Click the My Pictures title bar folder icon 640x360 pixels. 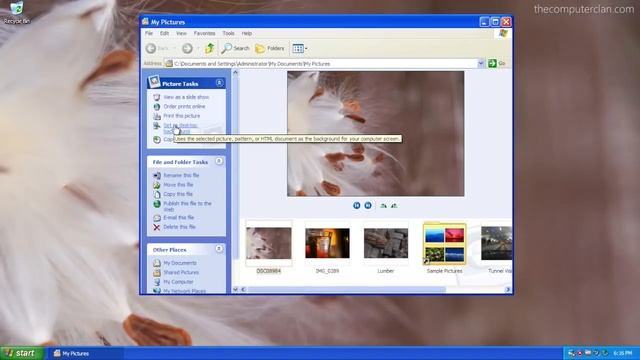point(145,22)
